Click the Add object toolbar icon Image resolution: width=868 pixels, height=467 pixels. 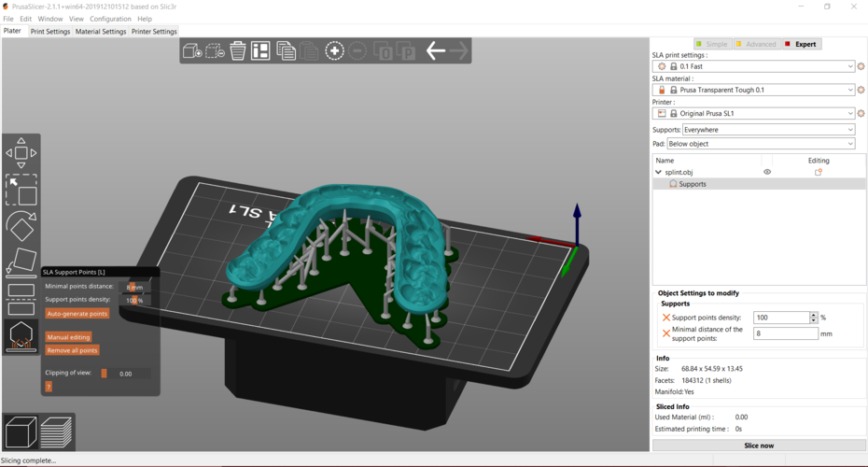click(x=192, y=51)
